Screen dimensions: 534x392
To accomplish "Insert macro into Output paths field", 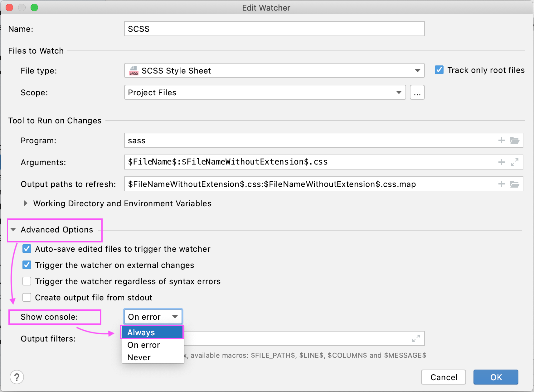I will coord(502,184).
